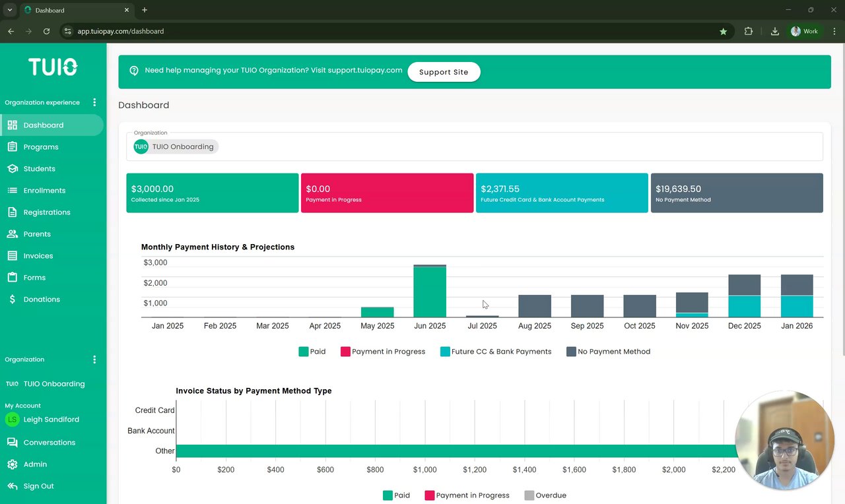Click the Students graduation cap icon
The width and height of the screenshot is (845, 504).
12,169
